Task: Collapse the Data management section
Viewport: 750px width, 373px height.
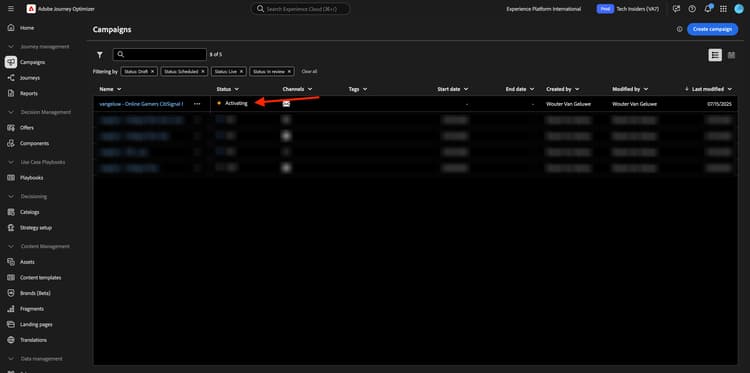Action: coord(11,359)
